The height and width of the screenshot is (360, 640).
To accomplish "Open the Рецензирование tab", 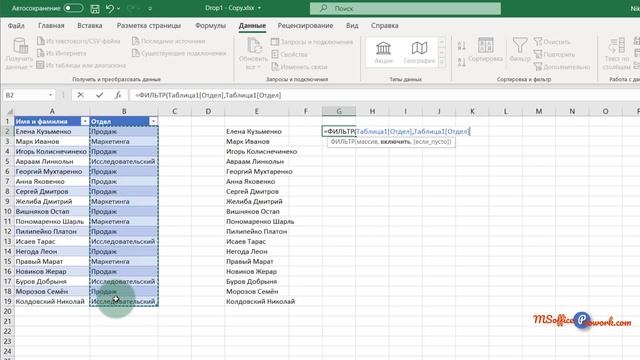I will click(305, 25).
